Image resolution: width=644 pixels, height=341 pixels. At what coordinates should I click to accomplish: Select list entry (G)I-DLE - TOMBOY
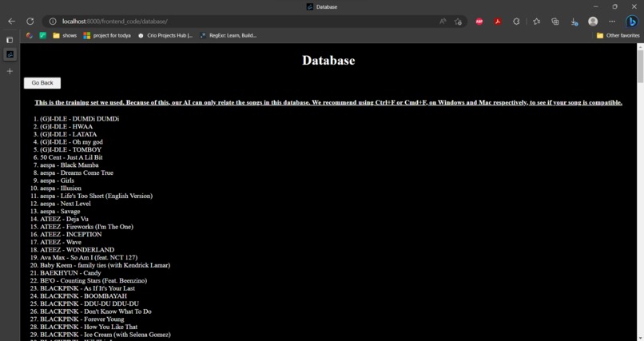tap(70, 150)
